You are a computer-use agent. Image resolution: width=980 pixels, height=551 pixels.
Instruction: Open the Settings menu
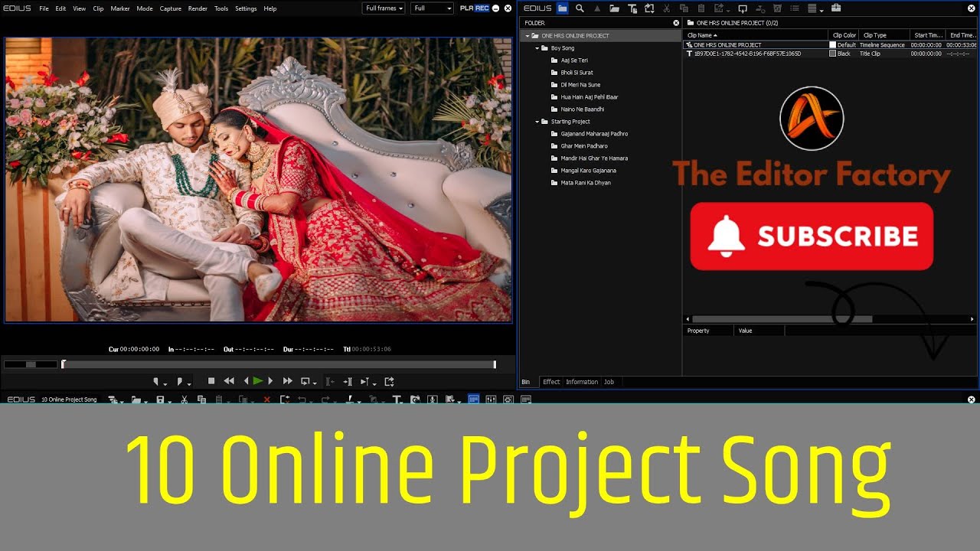(x=246, y=8)
